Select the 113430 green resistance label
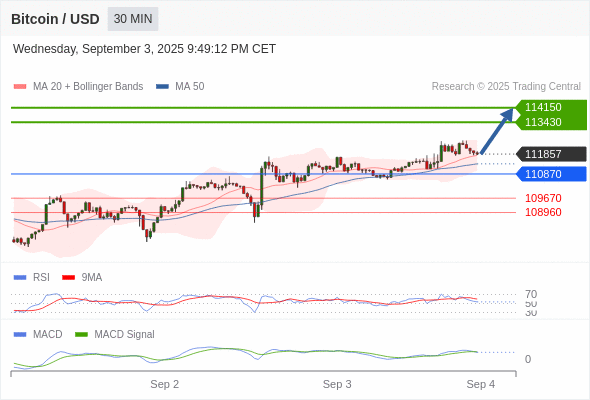 click(543, 122)
